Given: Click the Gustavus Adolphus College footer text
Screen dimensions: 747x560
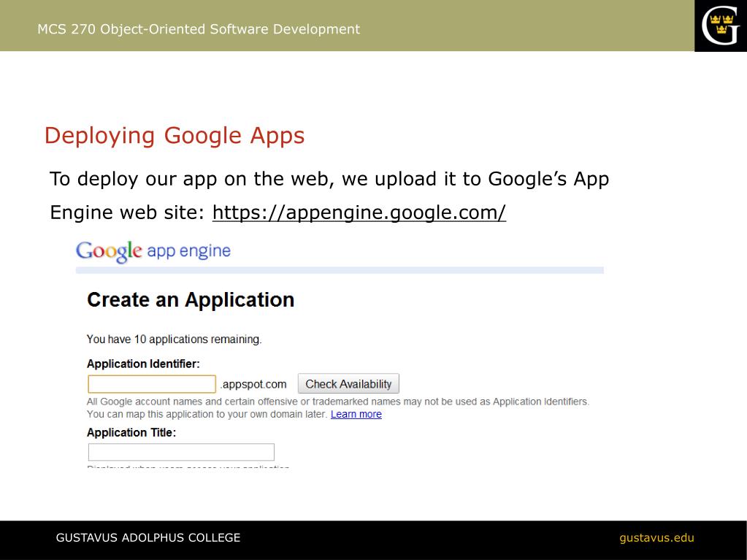Looking at the screenshot, I should click(x=148, y=538).
